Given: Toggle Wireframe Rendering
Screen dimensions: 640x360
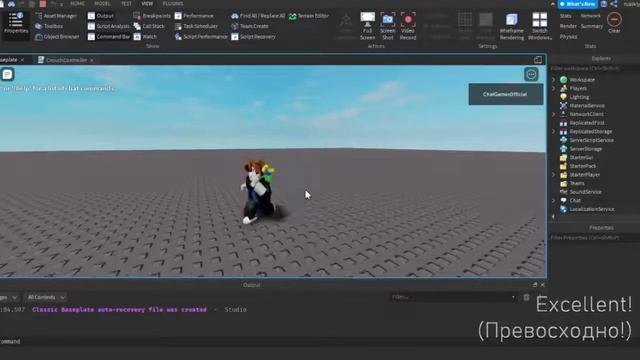Looking at the screenshot, I should [511, 26].
